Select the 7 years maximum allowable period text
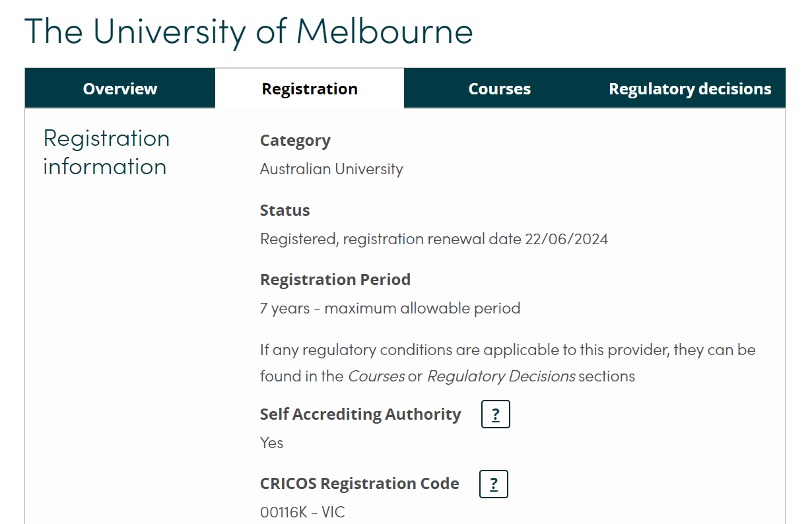This screenshot has height=524, width=812. coord(390,308)
